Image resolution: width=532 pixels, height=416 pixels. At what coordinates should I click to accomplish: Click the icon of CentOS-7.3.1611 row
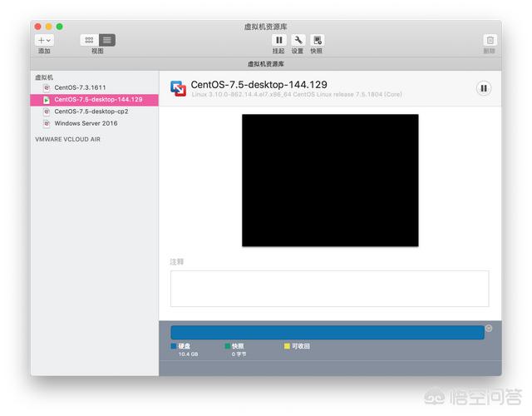coord(47,87)
